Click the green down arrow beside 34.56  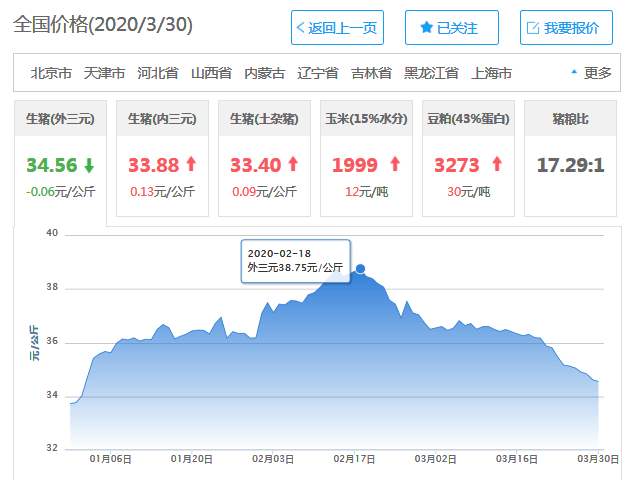tap(89, 164)
